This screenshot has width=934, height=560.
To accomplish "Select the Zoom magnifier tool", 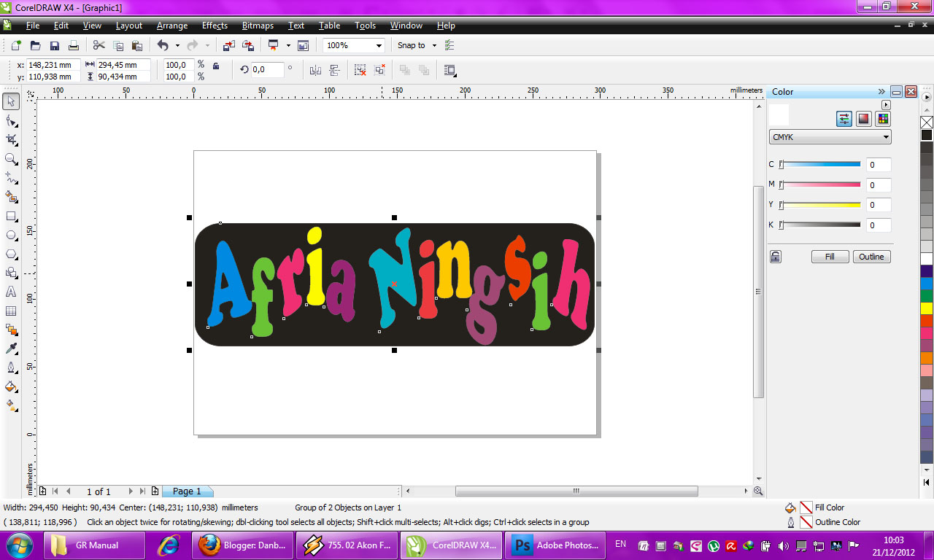I will pos(11,158).
